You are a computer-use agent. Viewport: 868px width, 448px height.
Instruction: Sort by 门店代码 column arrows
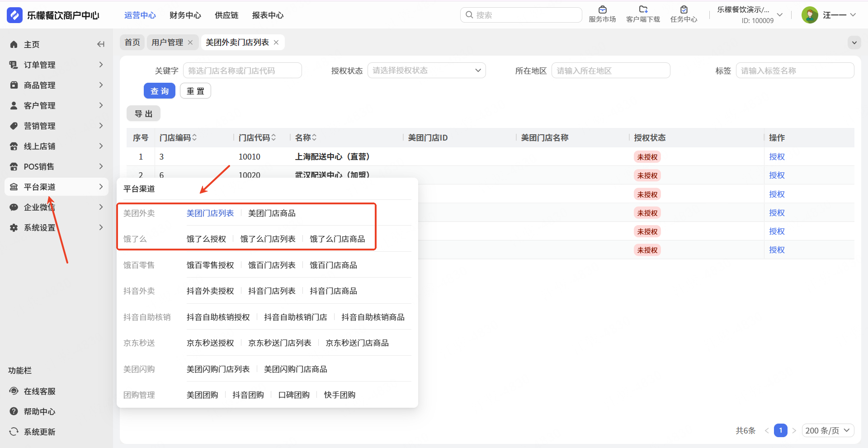pyautogui.click(x=274, y=137)
